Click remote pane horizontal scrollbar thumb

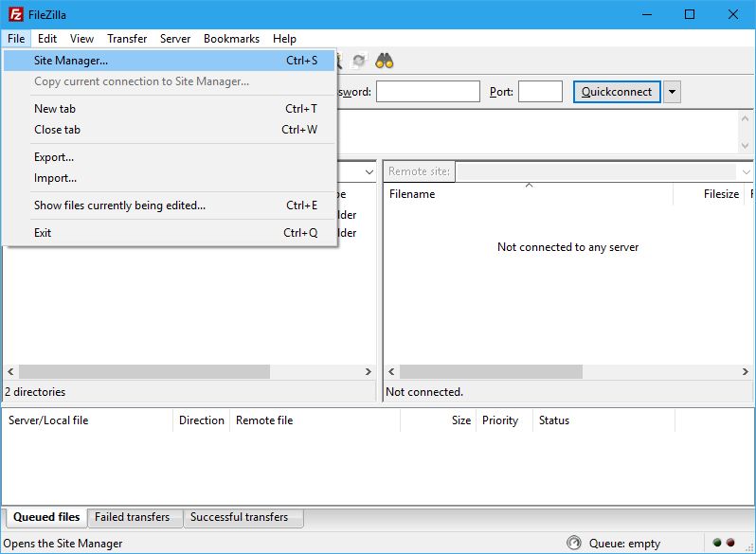(x=491, y=372)
